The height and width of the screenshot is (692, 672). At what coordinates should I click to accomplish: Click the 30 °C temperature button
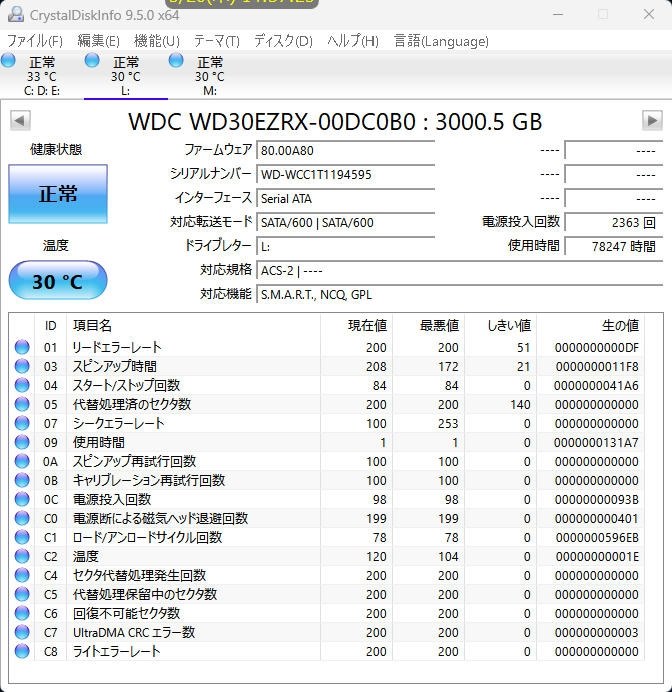tap(58, 280)
